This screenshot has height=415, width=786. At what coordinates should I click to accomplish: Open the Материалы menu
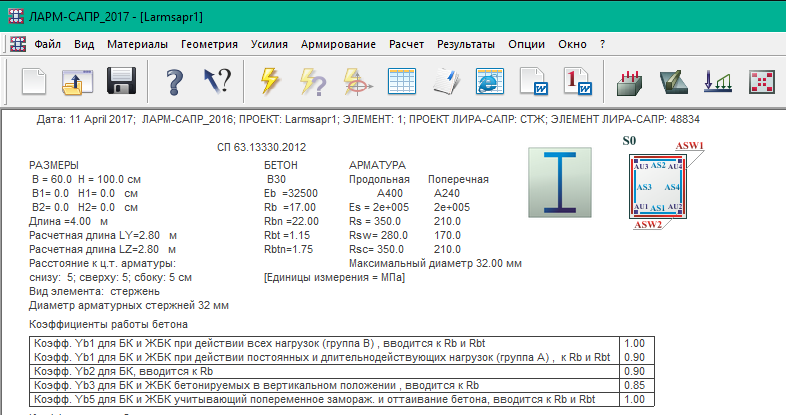pos(138,44)
